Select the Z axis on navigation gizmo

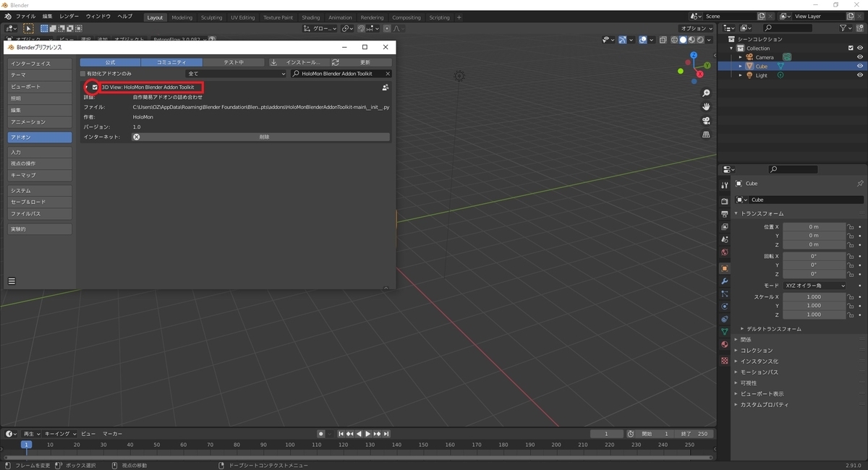coord(693,55)
